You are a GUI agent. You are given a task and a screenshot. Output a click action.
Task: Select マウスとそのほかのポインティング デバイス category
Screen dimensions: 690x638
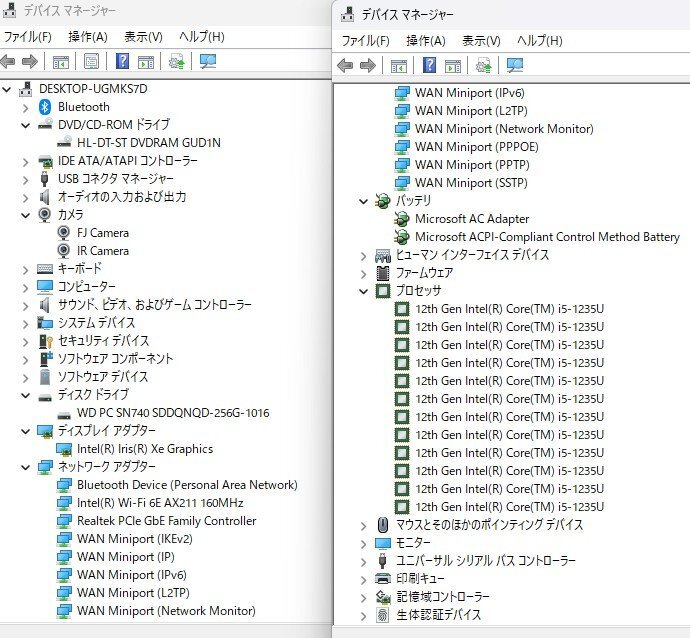point(489,524)
